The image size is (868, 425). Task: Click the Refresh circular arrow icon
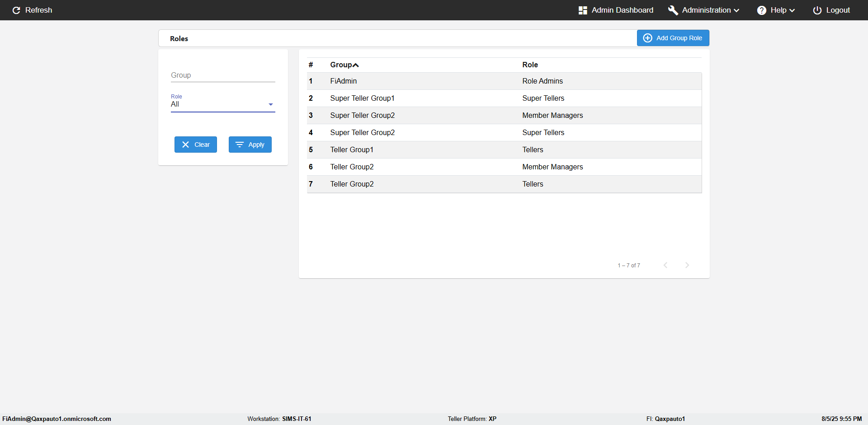(x=16, y=10)
